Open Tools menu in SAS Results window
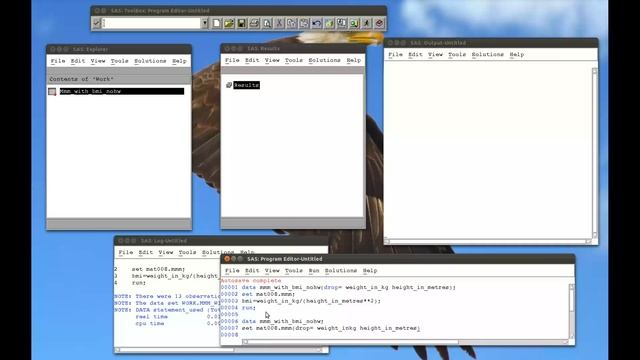640x360 pixels. 293,60
